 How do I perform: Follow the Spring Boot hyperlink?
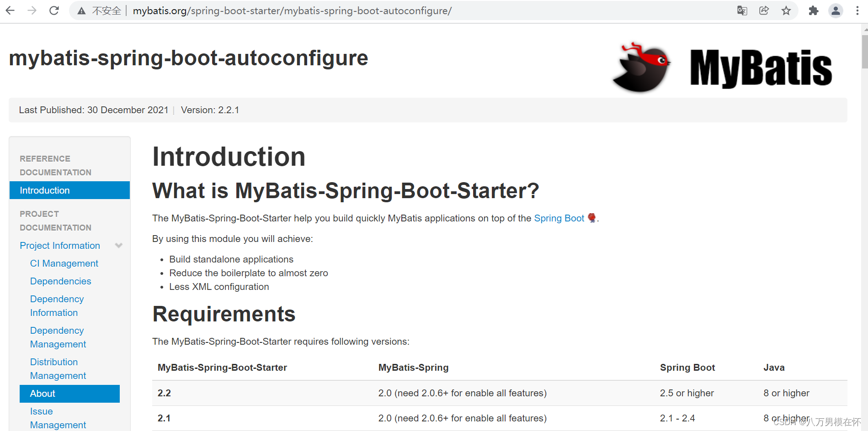click(559, 218)
